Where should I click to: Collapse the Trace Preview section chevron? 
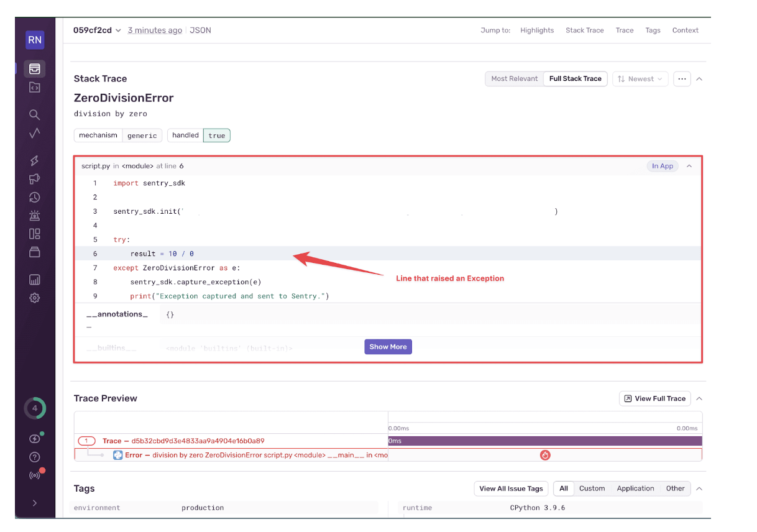point(699,398)
